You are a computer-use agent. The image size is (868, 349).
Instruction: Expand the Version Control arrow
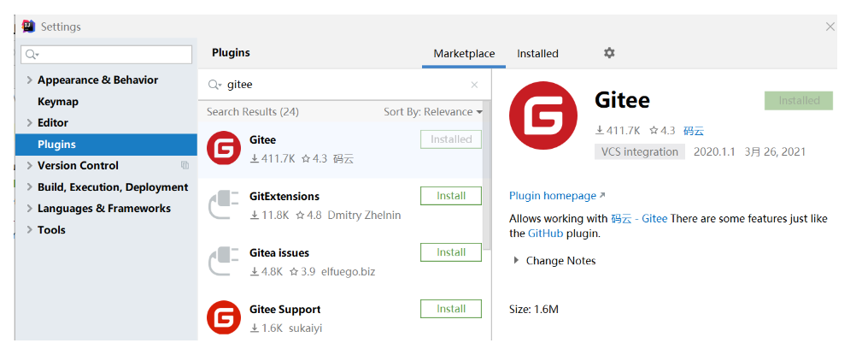pos(29,166)
